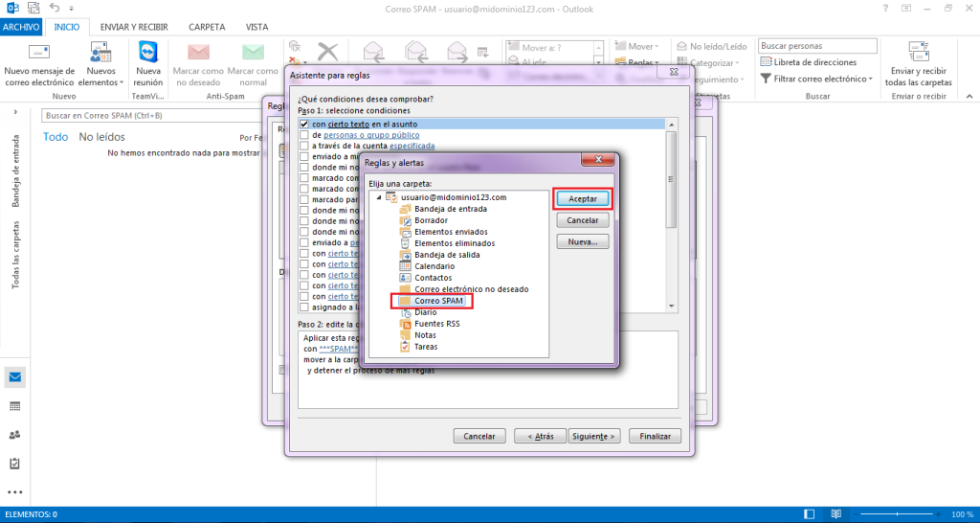Check the 'marcado par' condition checkbox
The width and height of the screenshot is (980, 523).
point(303,199)
